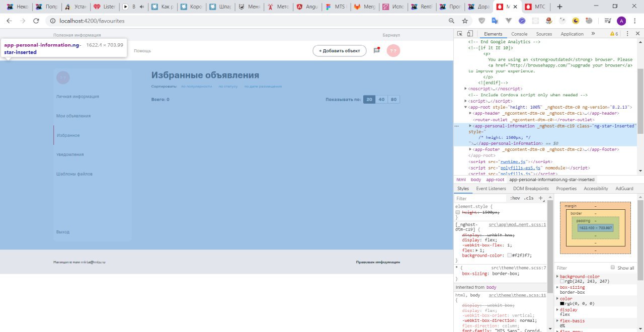Click the zoom magnifier in the address bar
644x332 pixels.
coord(451,21)
